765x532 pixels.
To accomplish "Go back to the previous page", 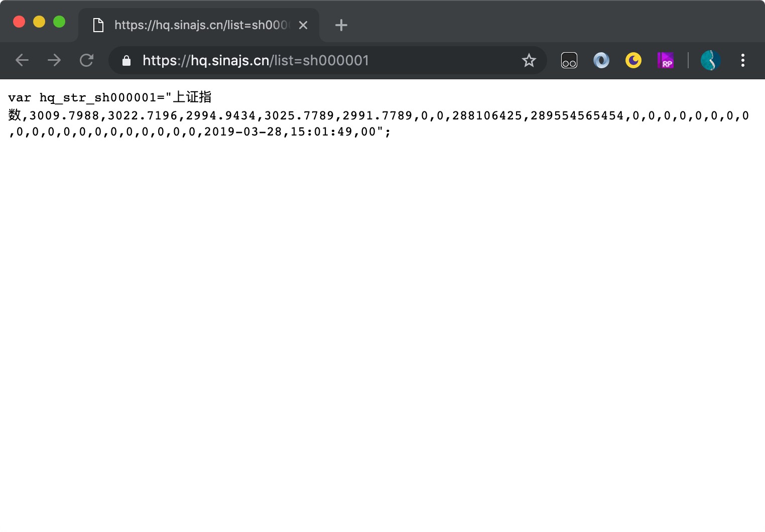I will coord(22,61).
